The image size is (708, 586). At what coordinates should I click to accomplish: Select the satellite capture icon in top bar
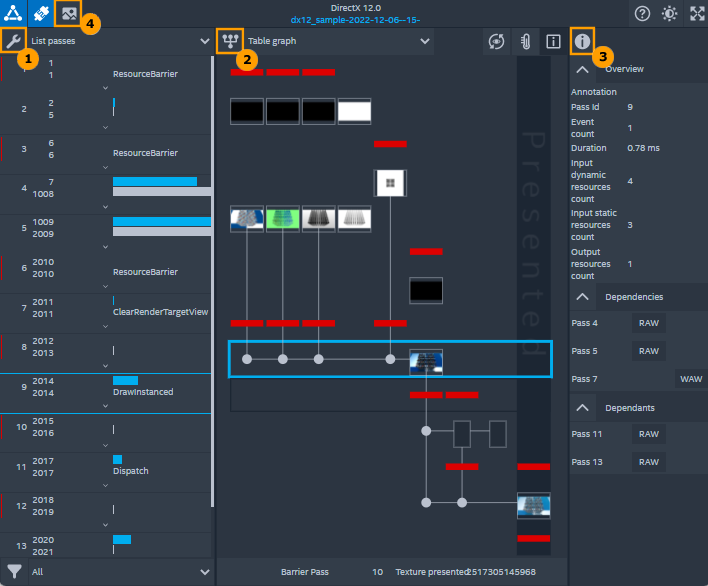(41, 13)
